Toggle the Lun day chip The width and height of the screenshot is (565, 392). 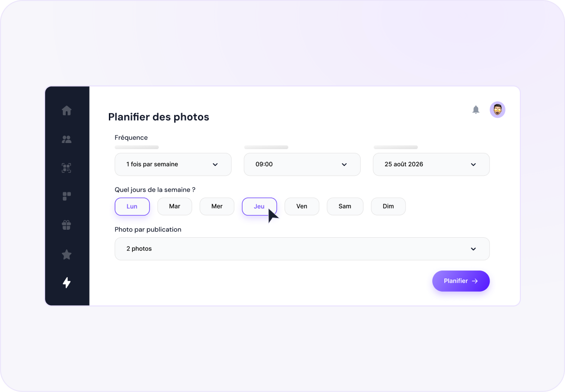(x=132, y=206)
